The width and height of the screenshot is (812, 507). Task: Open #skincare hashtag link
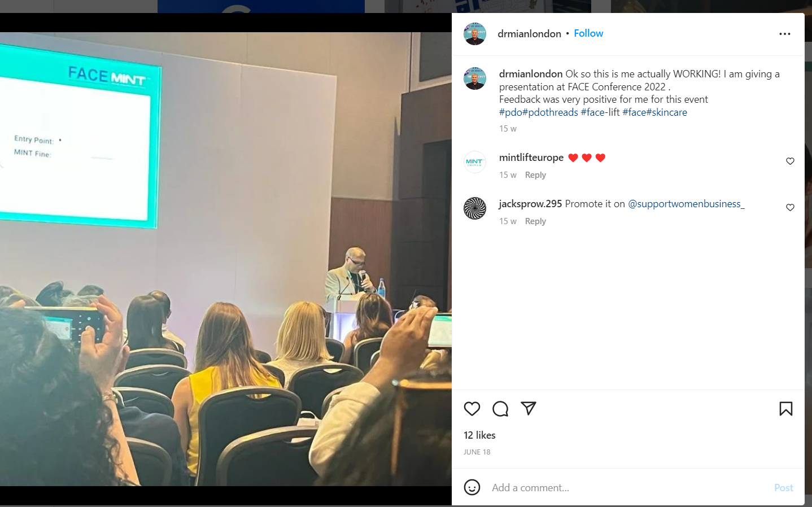pyautogui.click(x=667, y=112)
